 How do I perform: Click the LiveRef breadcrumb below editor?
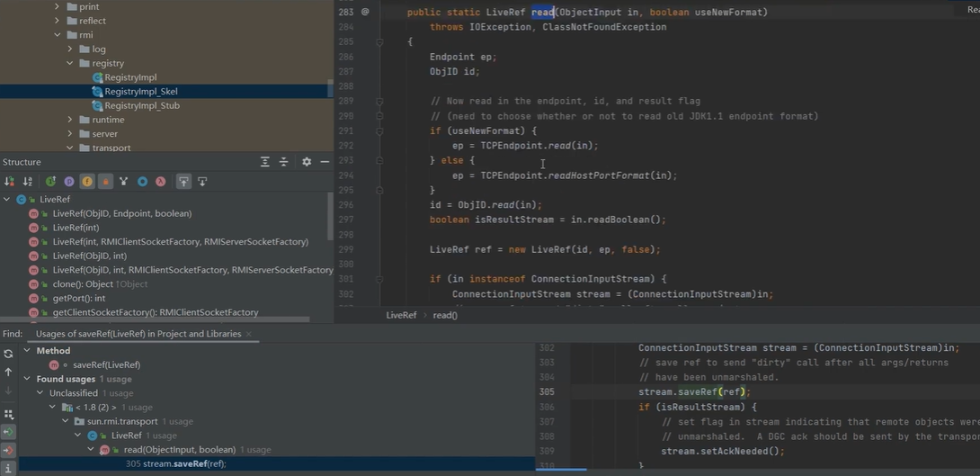coord(401,315)
